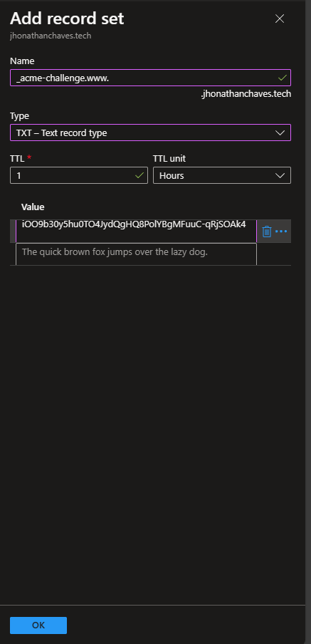
Task: Select the existing TXT value text field
Action: click(x=136, y=232)
